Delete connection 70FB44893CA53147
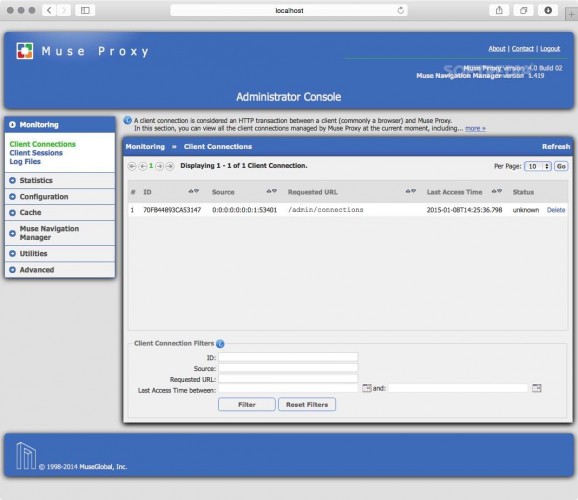The width and height of the screenshot is (578, 500). [556, 210]
